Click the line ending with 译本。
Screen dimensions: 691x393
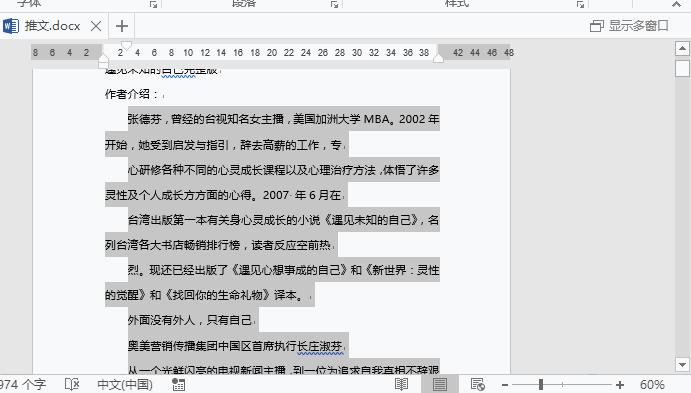(x=204, y=295)
